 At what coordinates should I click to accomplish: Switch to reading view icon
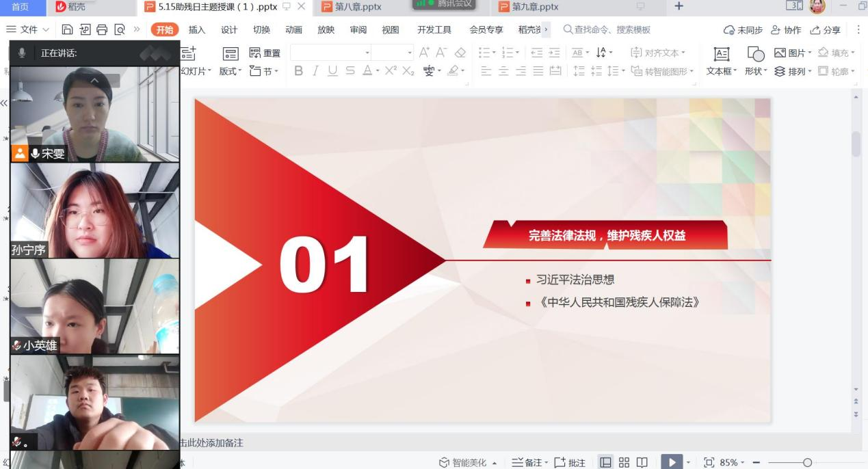(x=642, y=463)
